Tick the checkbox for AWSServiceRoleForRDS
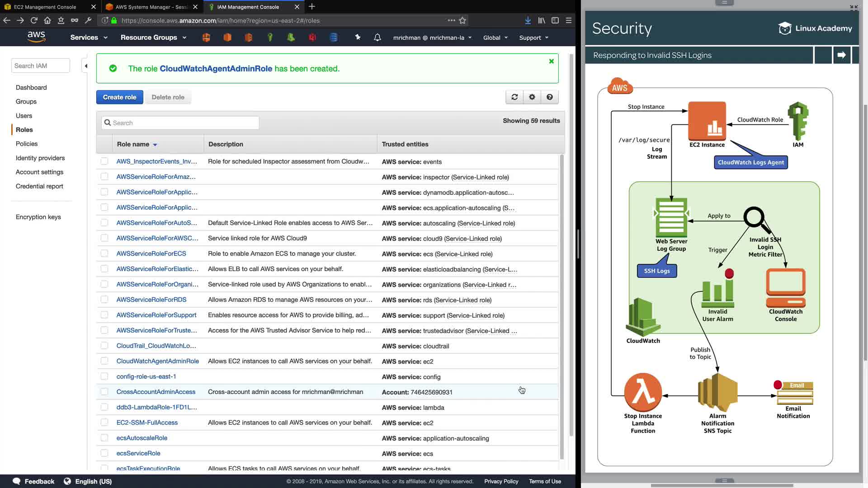This screenshot has width=868, height=488. point(104,300)
